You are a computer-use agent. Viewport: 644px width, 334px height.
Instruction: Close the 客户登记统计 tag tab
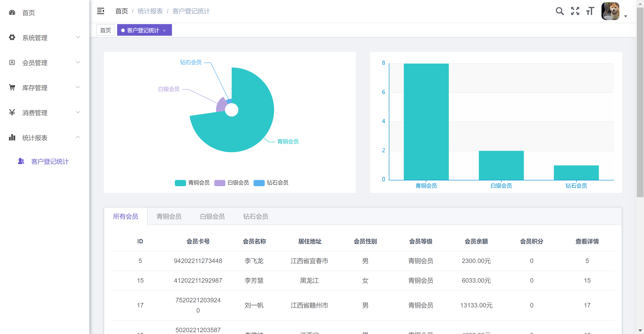point(164,30)
